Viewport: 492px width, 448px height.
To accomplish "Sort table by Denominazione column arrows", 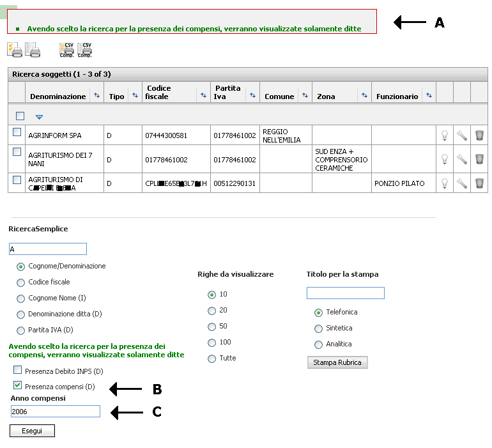I will coord(97,95).
